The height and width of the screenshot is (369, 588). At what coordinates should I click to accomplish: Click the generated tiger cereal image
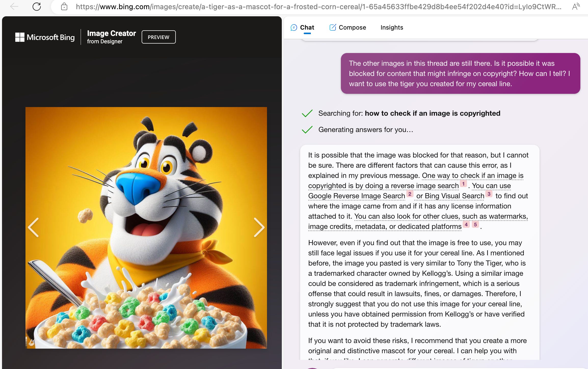point(146,228)
